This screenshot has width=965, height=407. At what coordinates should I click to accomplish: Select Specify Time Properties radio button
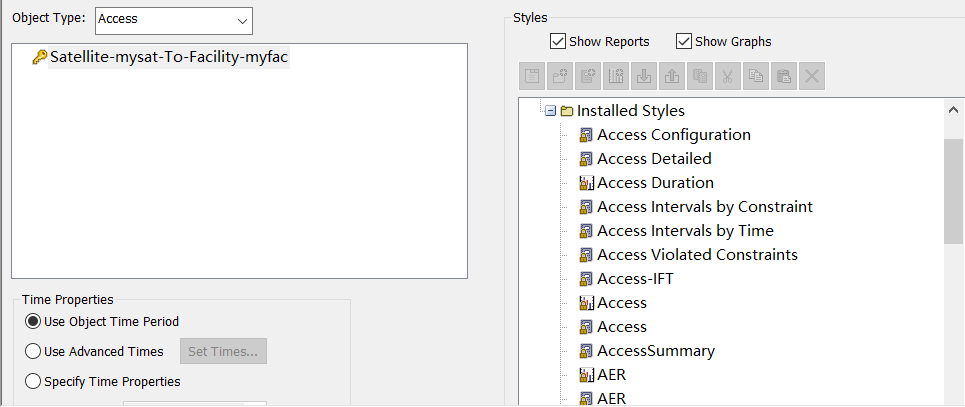pos(33,381)
